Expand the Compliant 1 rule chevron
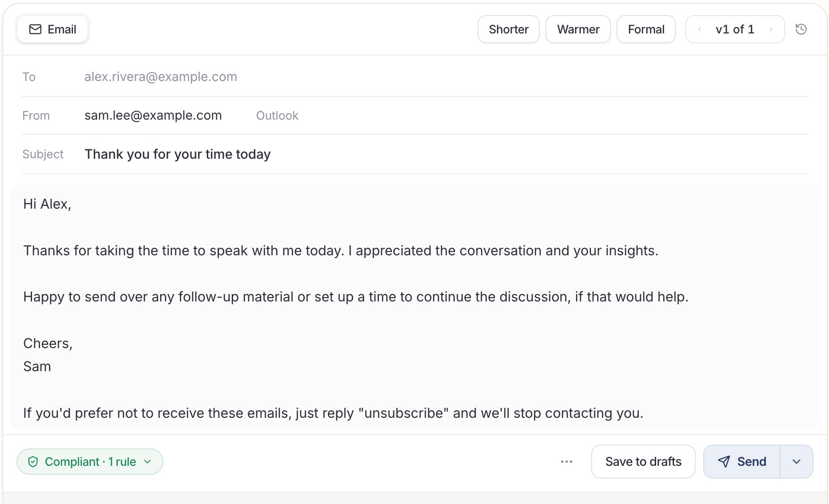Image resolution: width=829 pixels, height=504 pixels. click(147, 462)
